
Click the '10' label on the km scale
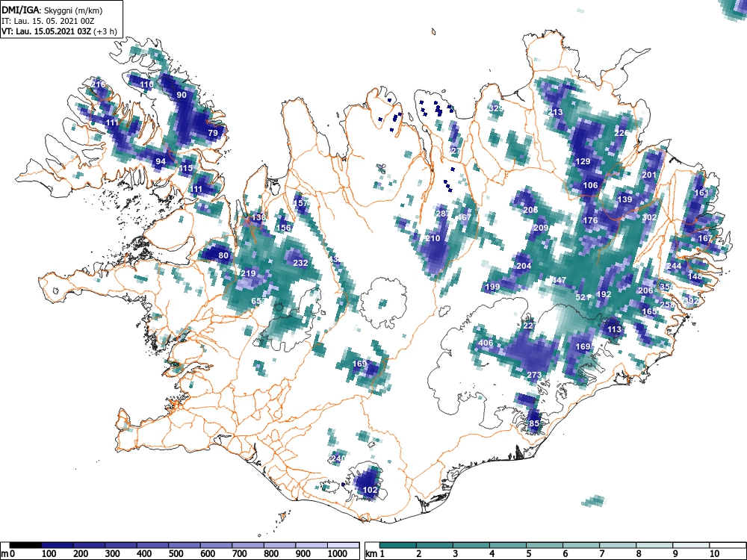pyautogui.click(x=713, y=554)
